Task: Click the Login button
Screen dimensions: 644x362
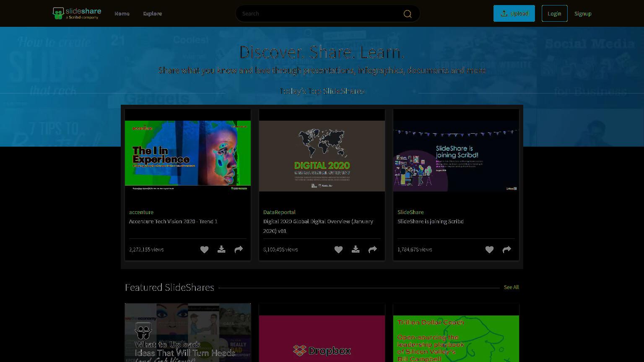Action: [x=554, y=13]
